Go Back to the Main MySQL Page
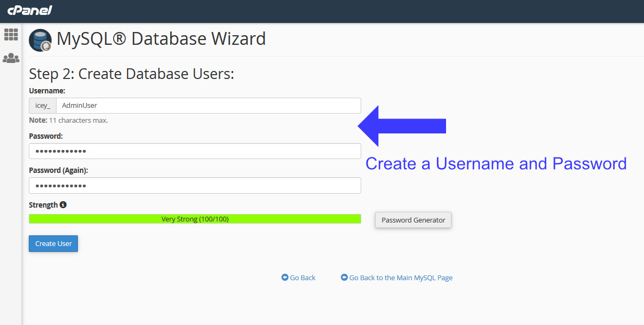 401,278
